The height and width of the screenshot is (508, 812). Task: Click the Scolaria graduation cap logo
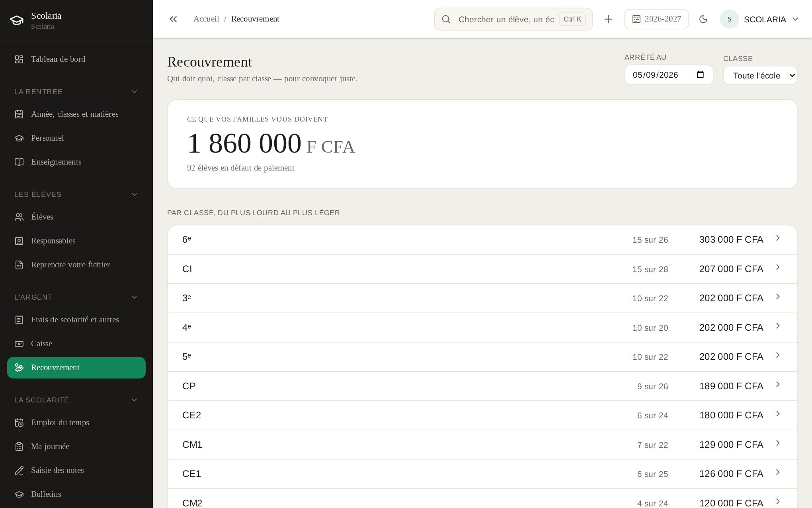(17, 20)
